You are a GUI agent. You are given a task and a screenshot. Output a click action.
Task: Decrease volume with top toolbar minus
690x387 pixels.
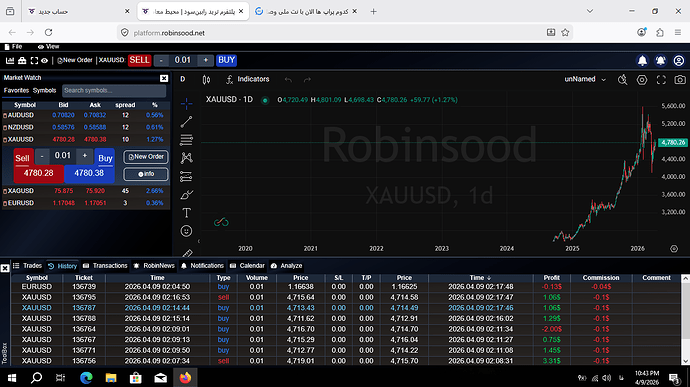pos(161,60)
